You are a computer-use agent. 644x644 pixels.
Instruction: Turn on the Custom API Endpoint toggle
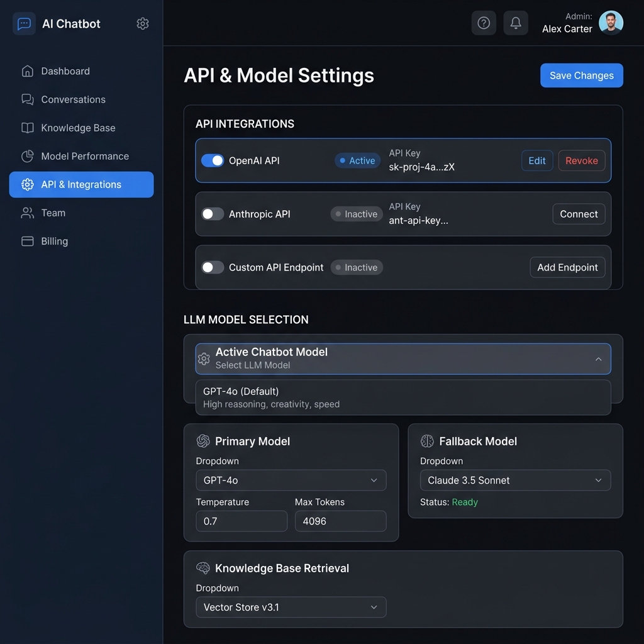coord(213,267)
